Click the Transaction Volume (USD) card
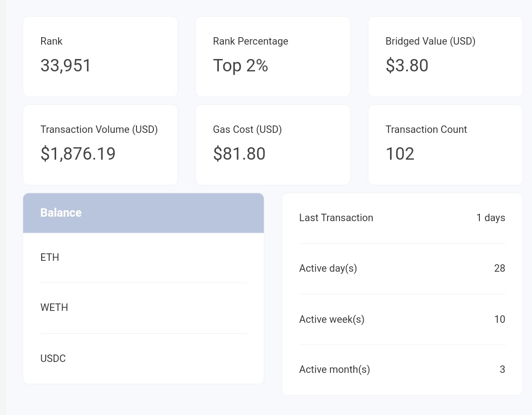The width and height of the screenshot is (532, 415). 100,145
